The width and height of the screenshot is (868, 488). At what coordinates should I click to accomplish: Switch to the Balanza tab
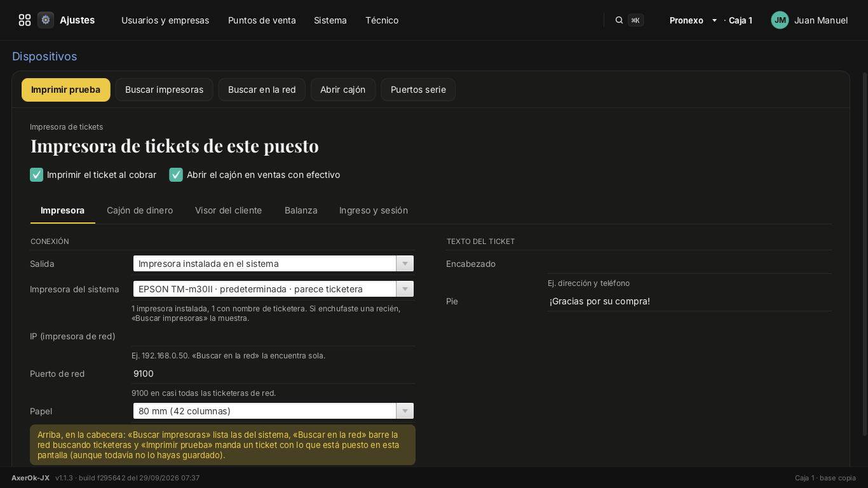[301, 210]
